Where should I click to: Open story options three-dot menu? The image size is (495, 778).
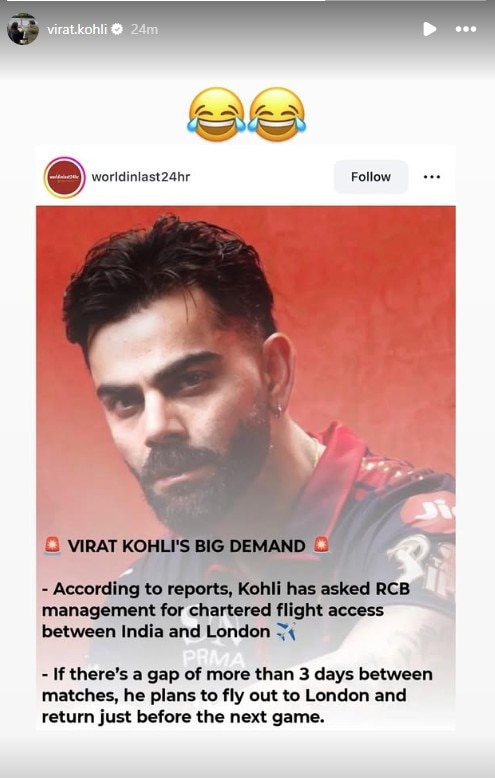click(x=466, y=29)
